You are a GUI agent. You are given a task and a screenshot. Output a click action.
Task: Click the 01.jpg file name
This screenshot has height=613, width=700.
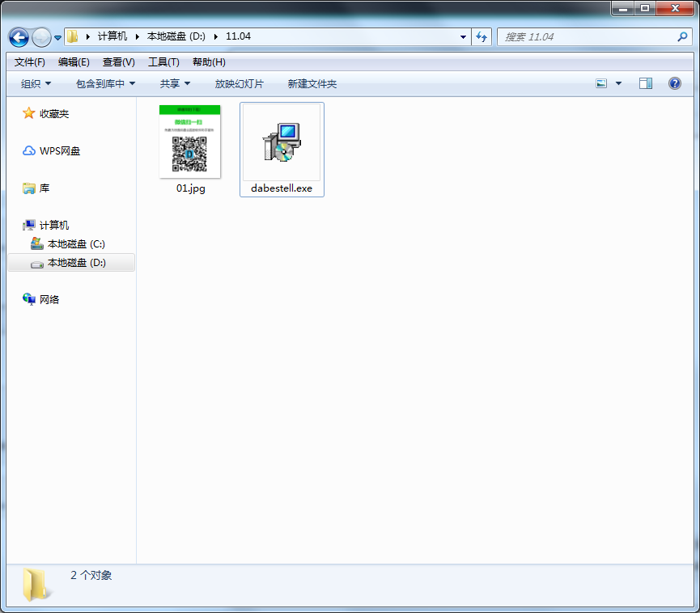(x=191, y=188)
